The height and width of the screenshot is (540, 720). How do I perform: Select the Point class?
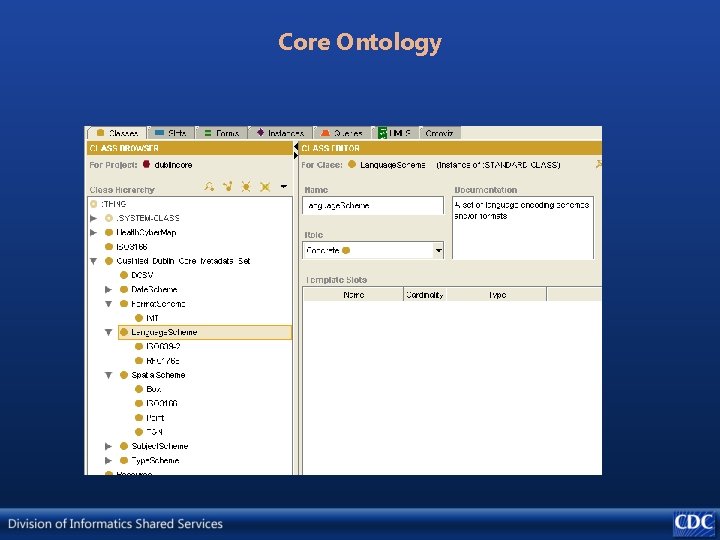click(x=150, y=417)
